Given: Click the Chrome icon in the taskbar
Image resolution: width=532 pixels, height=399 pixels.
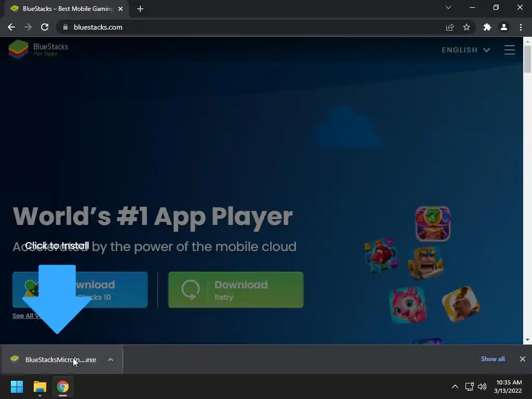Looking at the screenshot, I should (63, 387).
